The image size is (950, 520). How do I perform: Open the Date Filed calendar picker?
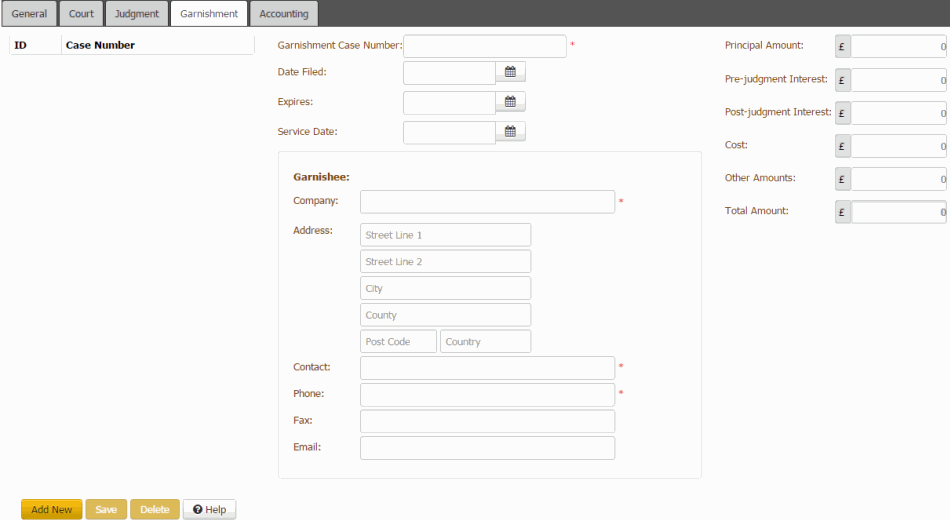tap(510, 72)
